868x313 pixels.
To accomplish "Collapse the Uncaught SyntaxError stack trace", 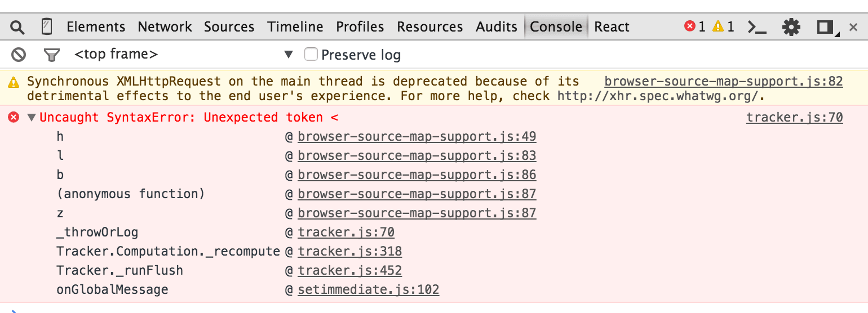I will (x=32, y=118).
